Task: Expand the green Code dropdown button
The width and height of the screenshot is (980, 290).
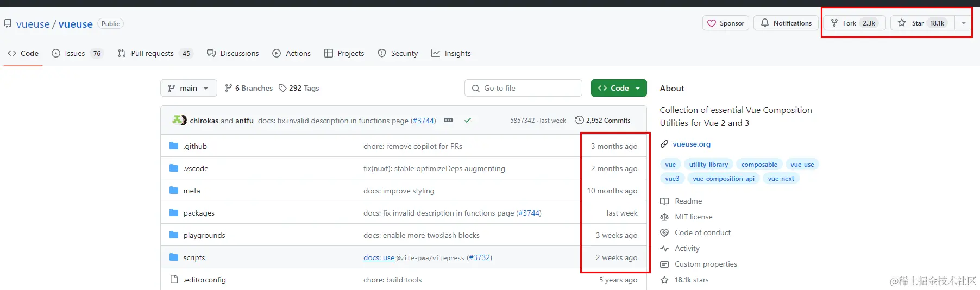Action: coord(619,88)
